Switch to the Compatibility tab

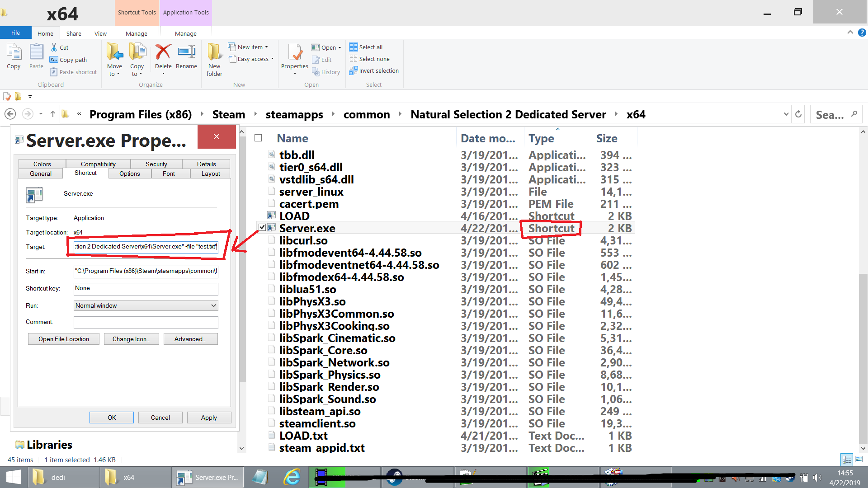98,164
